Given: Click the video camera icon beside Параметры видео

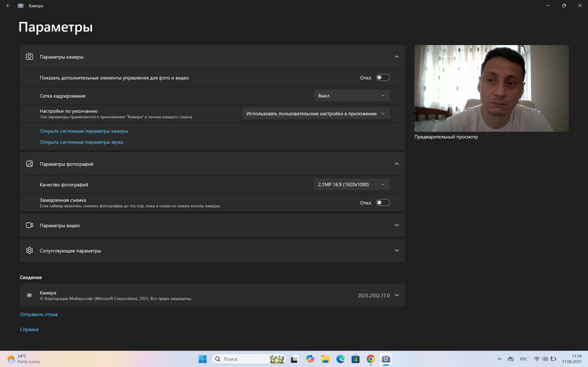Looking at the screenshot, I should [x=30, y=226].
